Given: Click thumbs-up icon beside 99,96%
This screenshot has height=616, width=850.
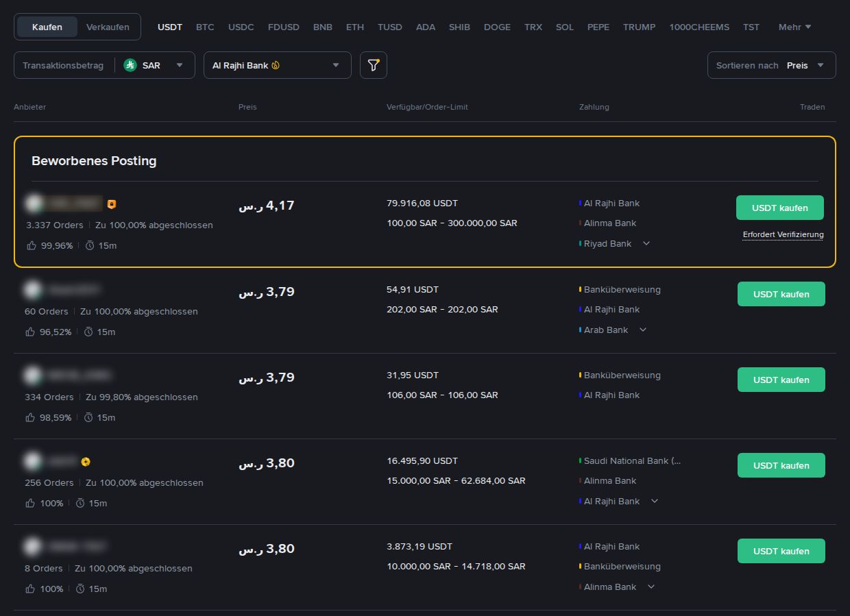Looking at the screenshot, I should tap(31, 245).
